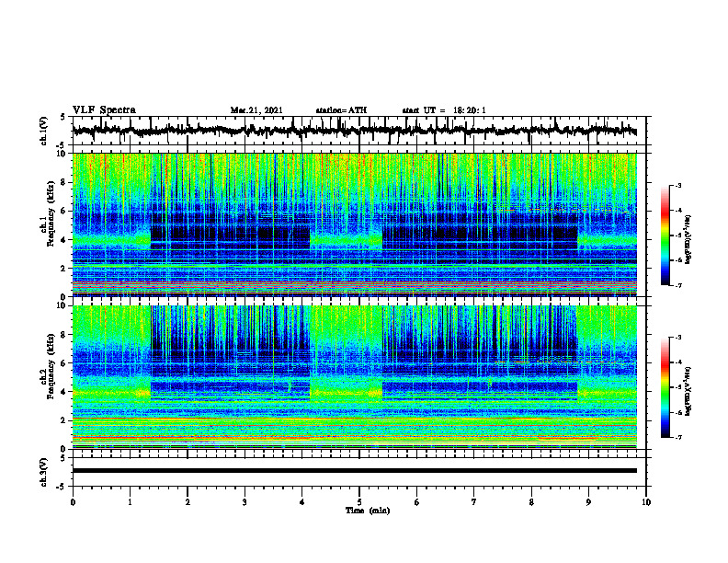Click time axis tick label '9'
Screen dimensions: 728x563
[588, 502]
